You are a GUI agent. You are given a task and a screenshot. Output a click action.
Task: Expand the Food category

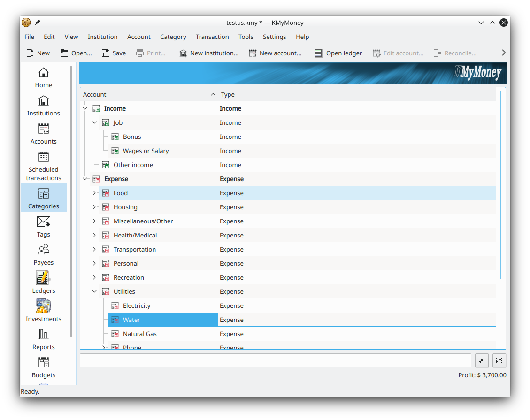(x=94, y=193)
